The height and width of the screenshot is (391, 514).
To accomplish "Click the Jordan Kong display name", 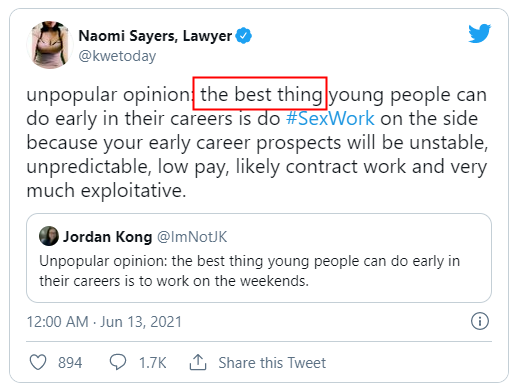I will tap(107, 237).
